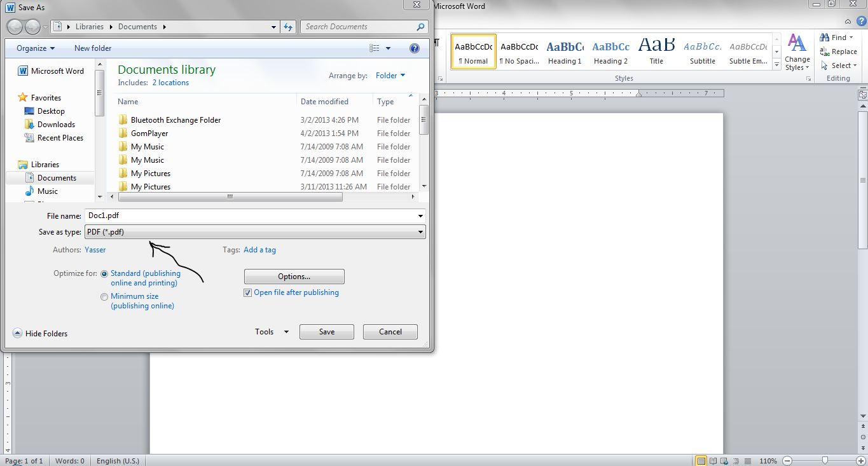Switch to Print Layout view in status bar

point(701,461)
